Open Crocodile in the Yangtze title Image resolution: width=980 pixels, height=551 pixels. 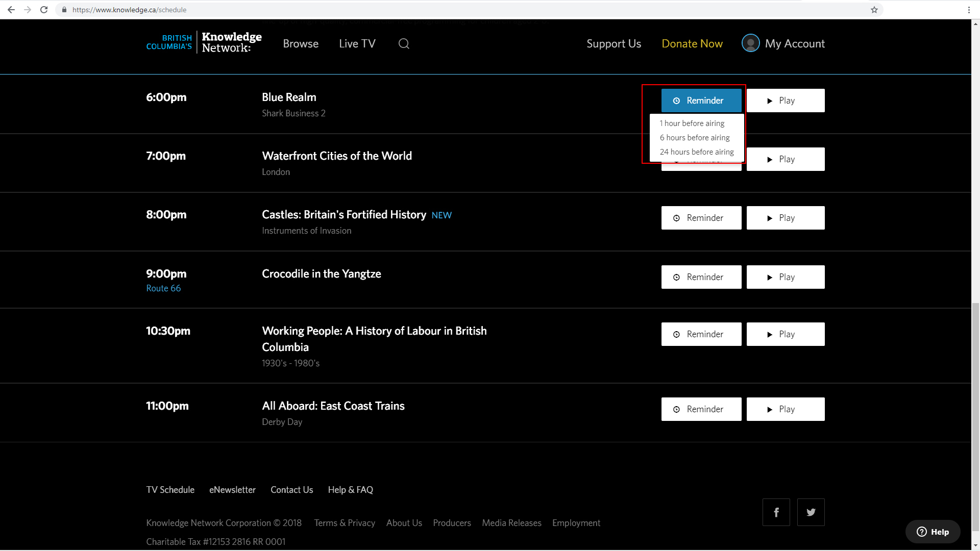[322, 274]
